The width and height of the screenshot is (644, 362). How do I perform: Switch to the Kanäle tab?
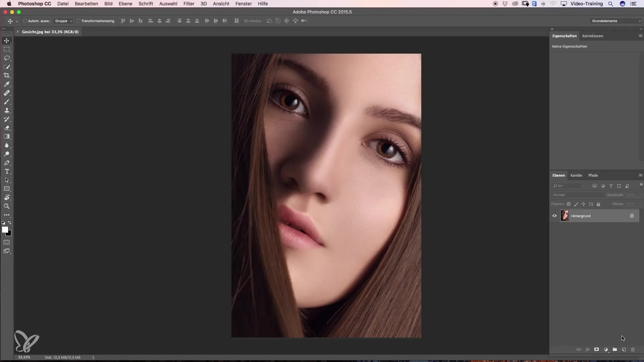576,175
